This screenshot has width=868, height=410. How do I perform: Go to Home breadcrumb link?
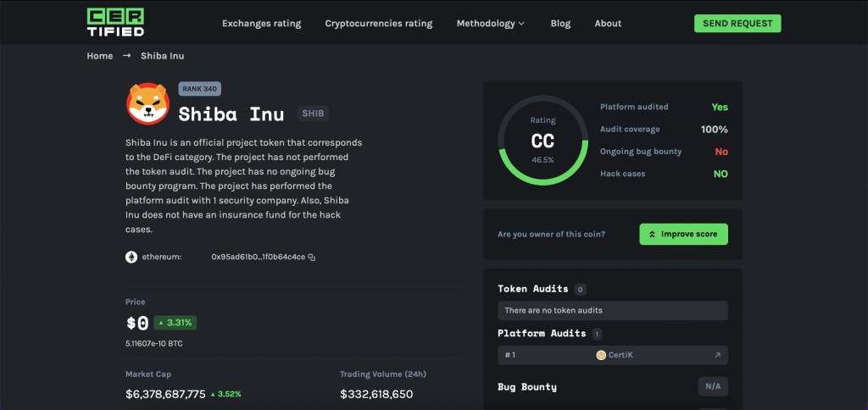(x=100, y=56)
